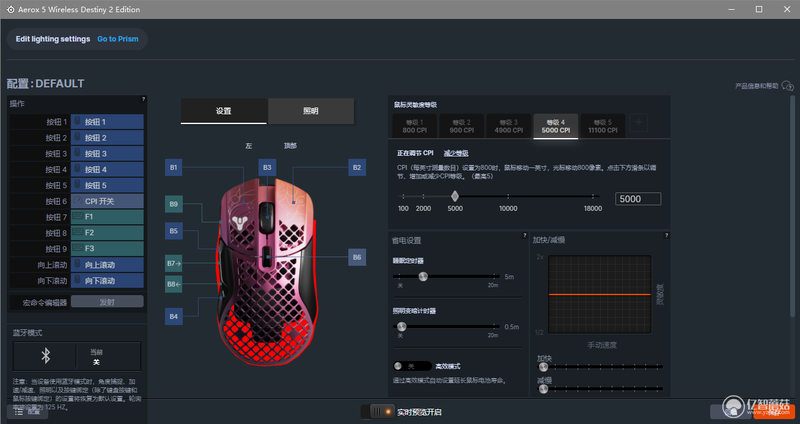800x424 pixels.
Task: Click the B7 right-arrow button label
Action: tap(173, 264)
